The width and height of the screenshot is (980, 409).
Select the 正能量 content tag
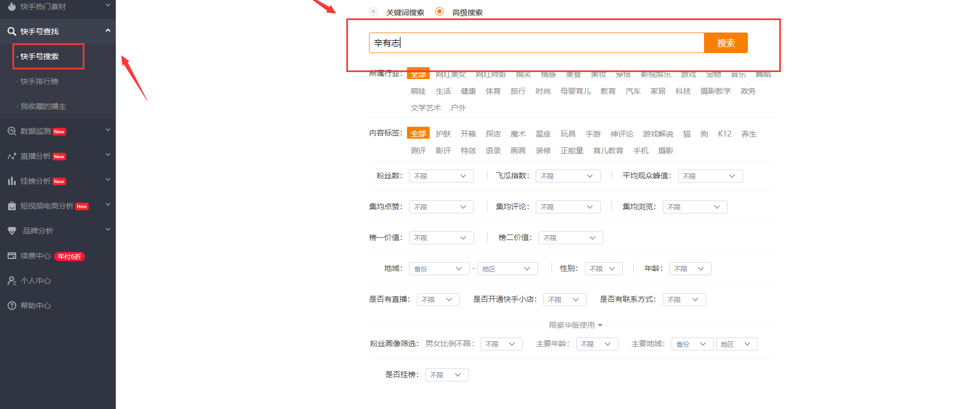click(x=572, y=151)
